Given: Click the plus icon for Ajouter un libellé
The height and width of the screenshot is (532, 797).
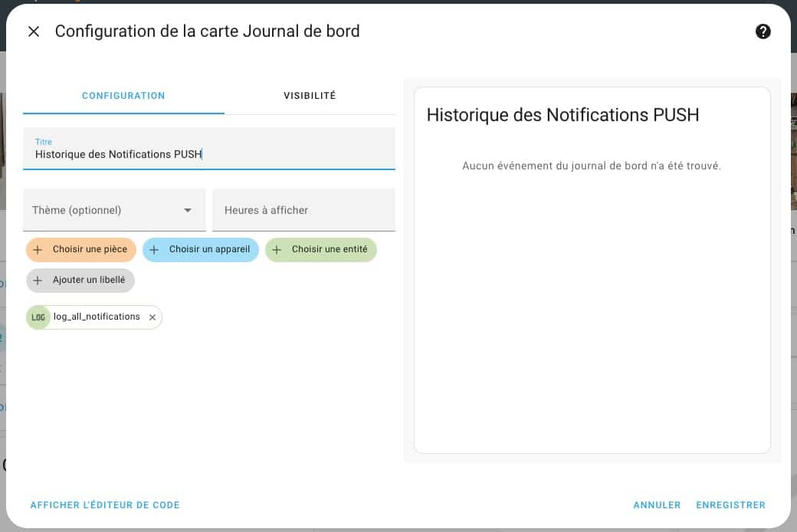Looking at the screenshot, I should click(38, 281).
